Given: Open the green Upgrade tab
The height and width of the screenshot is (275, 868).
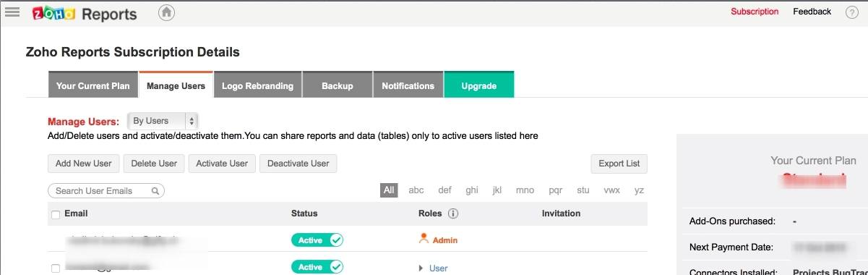Looking at the screenshot, I should pos(479,85).
